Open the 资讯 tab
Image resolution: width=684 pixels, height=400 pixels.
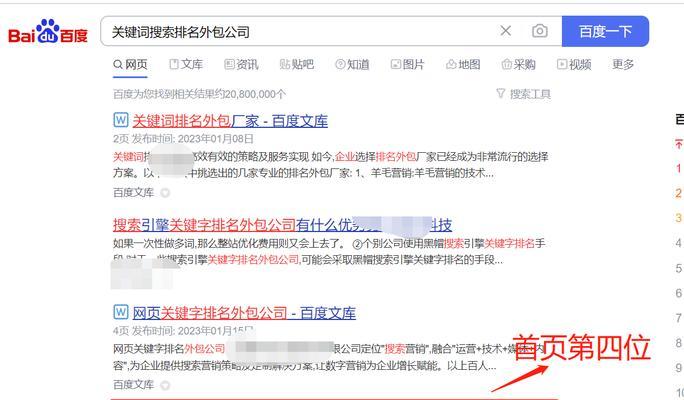tap(241, 65)
